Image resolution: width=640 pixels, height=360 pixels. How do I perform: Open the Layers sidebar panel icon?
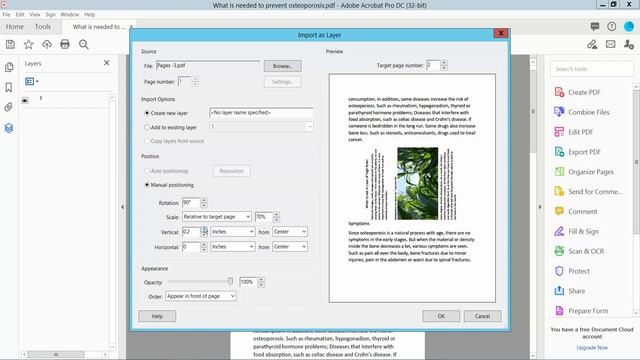[x=9, y=128]
